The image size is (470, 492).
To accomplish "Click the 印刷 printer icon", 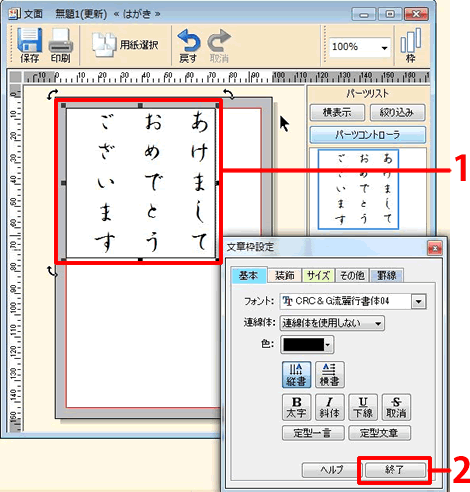I will (60, 45).
